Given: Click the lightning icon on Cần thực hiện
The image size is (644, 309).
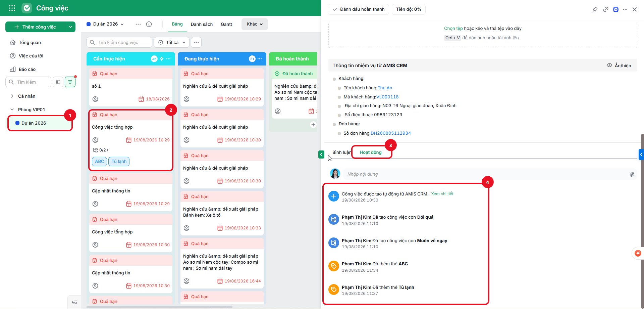Looking at the screenshot, I should 162,59.
